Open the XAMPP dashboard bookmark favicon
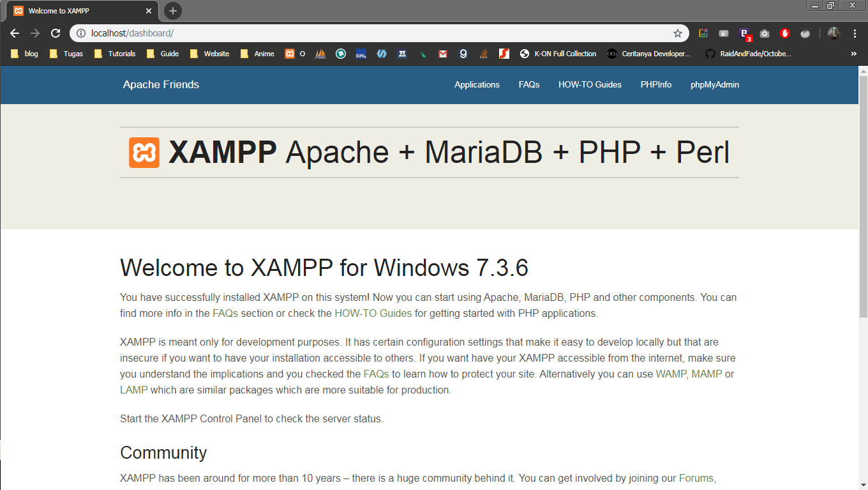Viewport: 868px width, 490px height. point(288,54)
